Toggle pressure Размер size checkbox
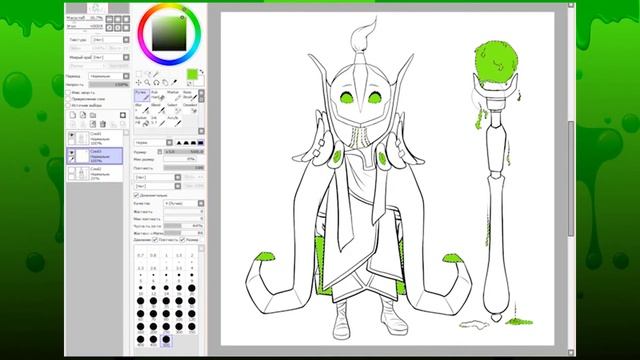Viewport: 640px width, 360px height. 182,240
